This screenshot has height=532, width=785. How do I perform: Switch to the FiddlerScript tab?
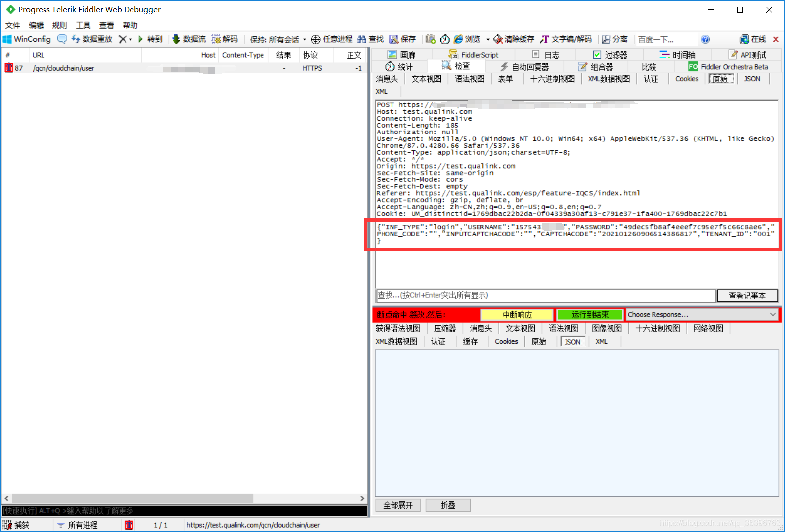pos(474,55)
